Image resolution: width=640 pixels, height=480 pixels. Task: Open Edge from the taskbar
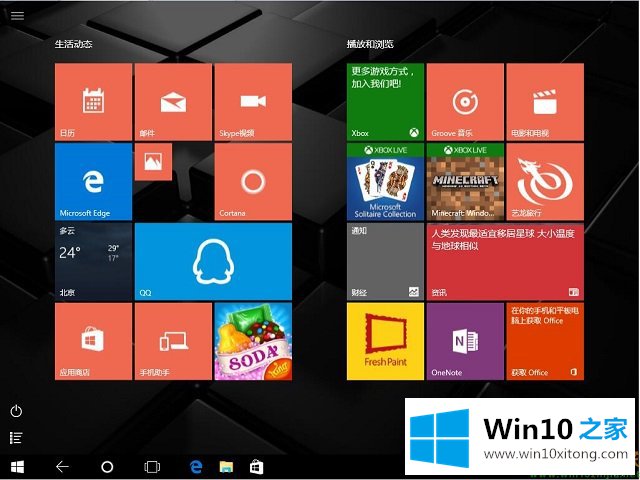(196, 467)
